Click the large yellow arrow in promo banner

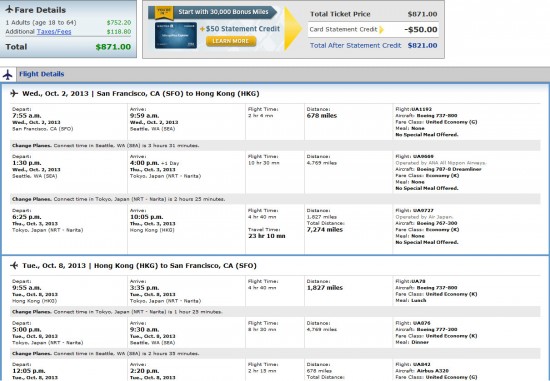pyautogui.click(x=293, y=29)
